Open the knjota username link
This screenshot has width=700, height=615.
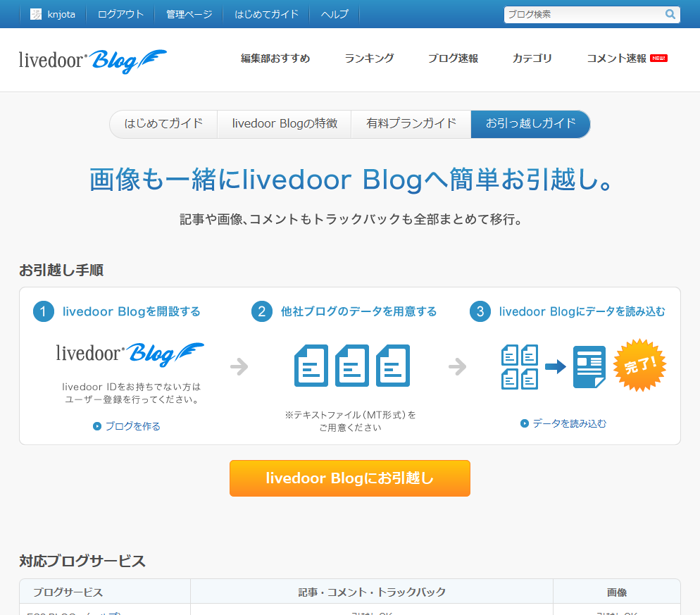coord(61,14)
